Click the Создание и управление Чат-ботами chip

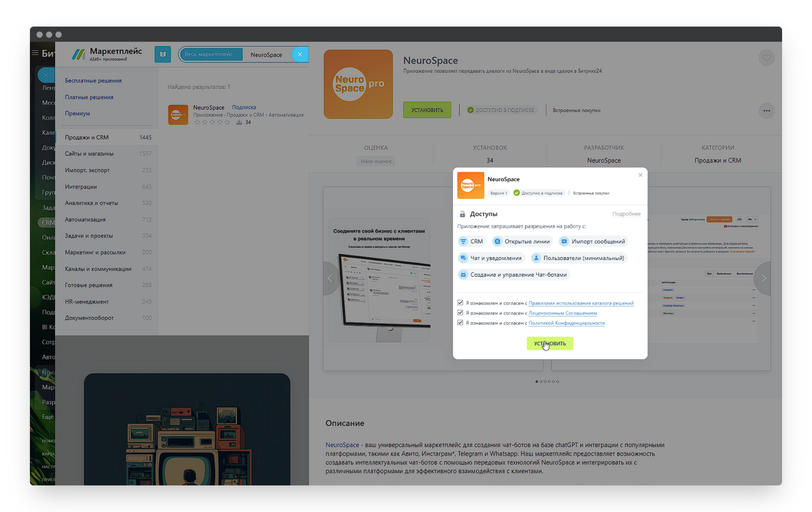(x=513, y=274)
